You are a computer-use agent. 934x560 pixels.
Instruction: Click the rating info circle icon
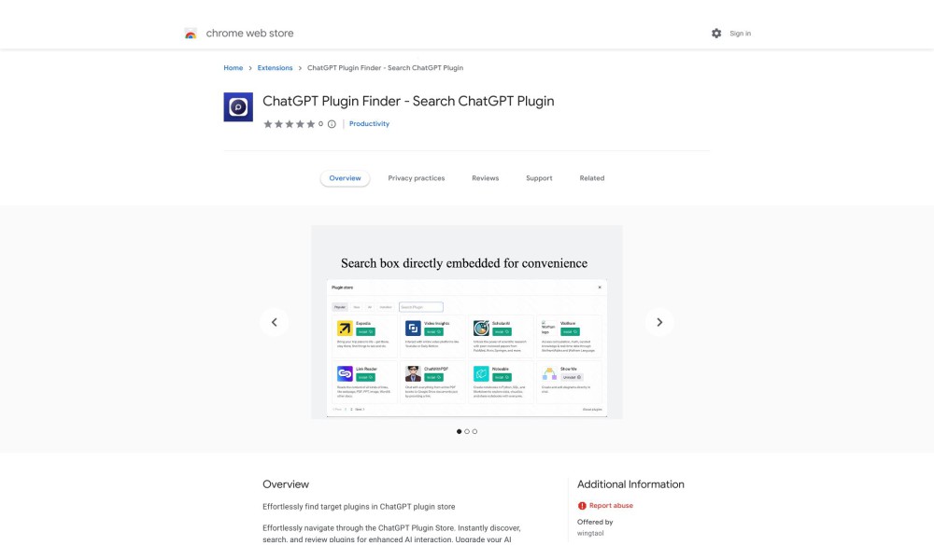pyautogui.click(x=332, y=124)
